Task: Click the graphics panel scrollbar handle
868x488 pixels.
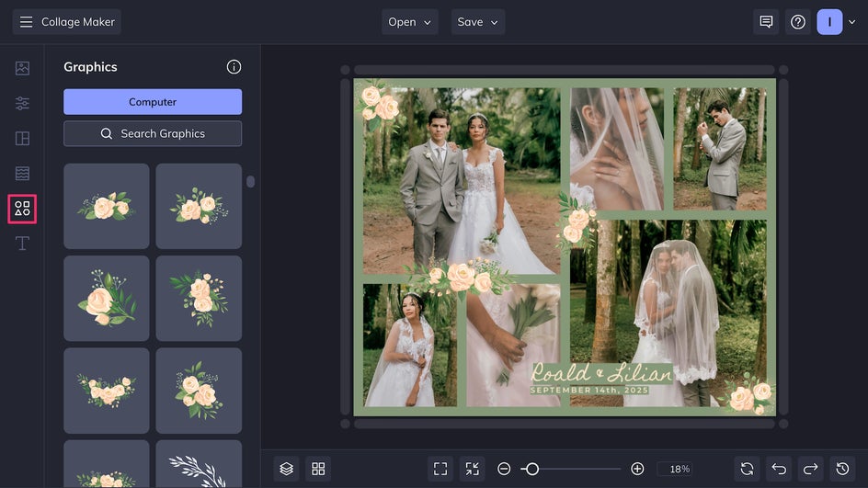Action: click(250, 181)
